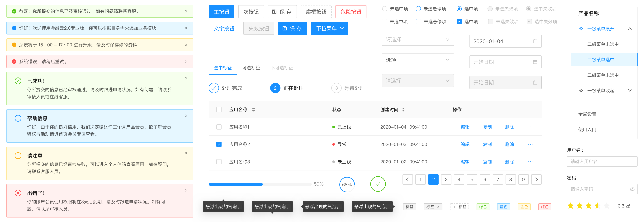Toggle password visibility eye icon
This screenshot has width=644, height=222.
coord(632,189)
